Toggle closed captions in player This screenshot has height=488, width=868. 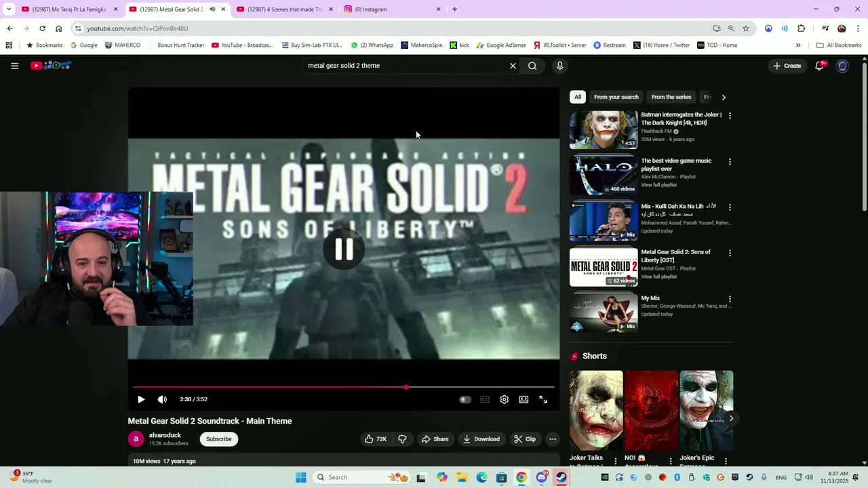484,399
